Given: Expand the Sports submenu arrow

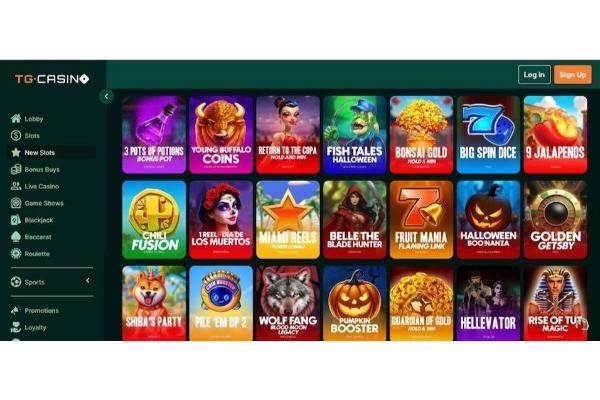Looking at the screenshot, I should [x=88, y=281].
